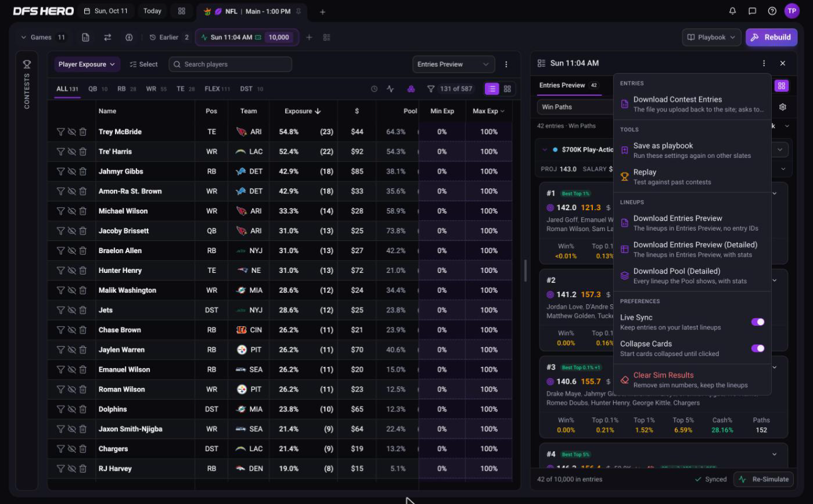Click the Select button

point(144,64)
